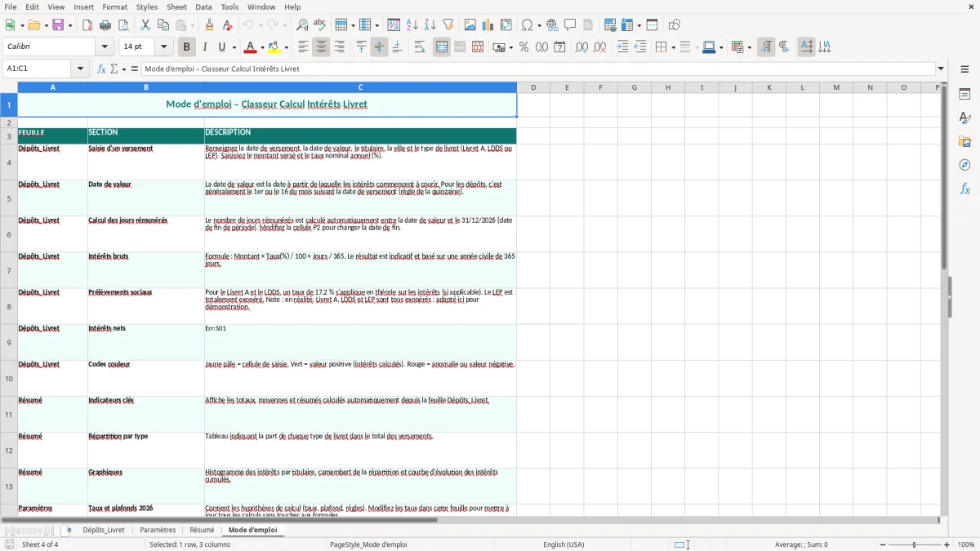Click the font color swatch
Screen dimensions: 980x551
(250, 47)
